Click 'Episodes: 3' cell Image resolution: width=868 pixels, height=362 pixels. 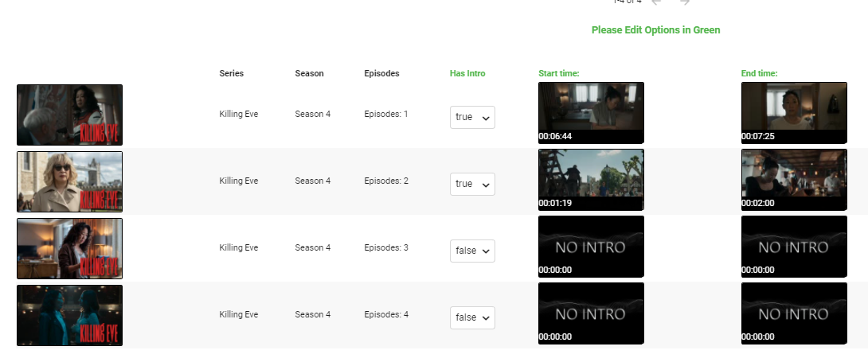tap(386, 247)
